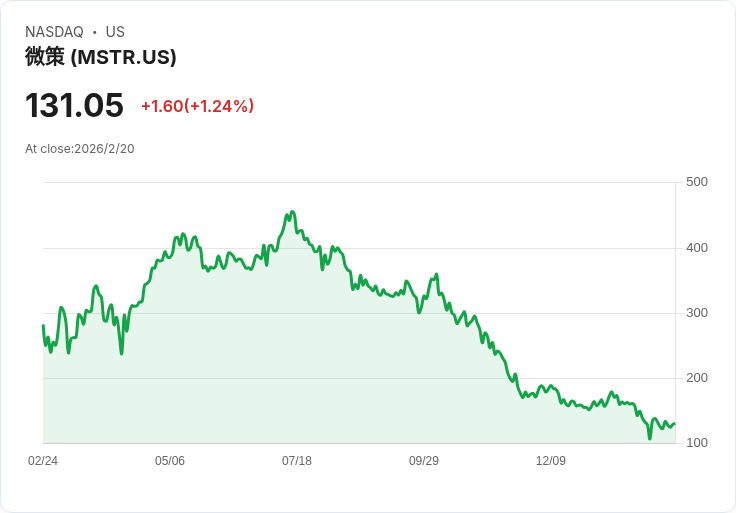Click the chart's highest peak near 07/18
Screen dimensions: 736x513
click(292, 212)
